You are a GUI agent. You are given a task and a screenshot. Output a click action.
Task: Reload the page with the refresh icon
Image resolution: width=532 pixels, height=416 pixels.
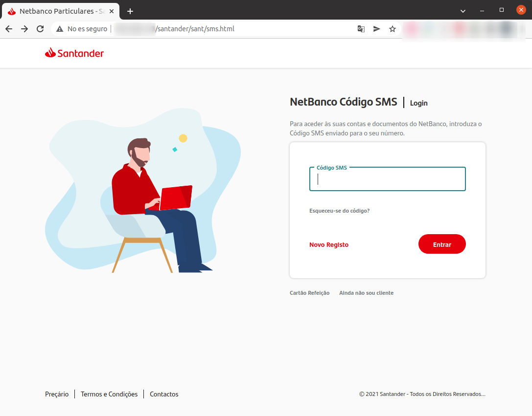[40, 29]
